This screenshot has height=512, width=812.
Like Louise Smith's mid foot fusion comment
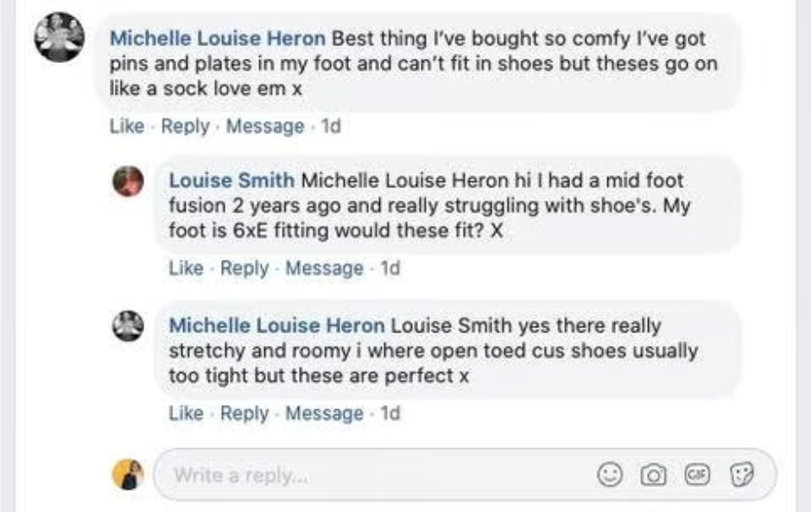[186, 269]
